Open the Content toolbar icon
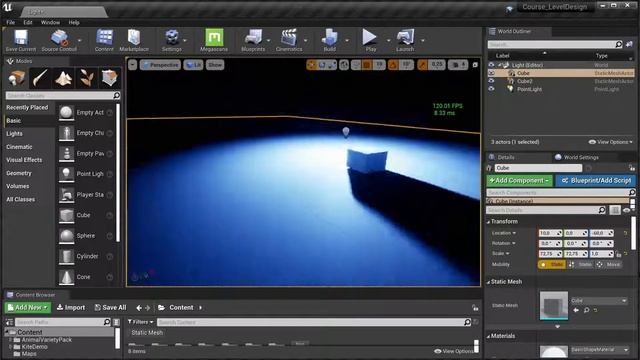The image size is (640, 360). click(x=104, y=40)
